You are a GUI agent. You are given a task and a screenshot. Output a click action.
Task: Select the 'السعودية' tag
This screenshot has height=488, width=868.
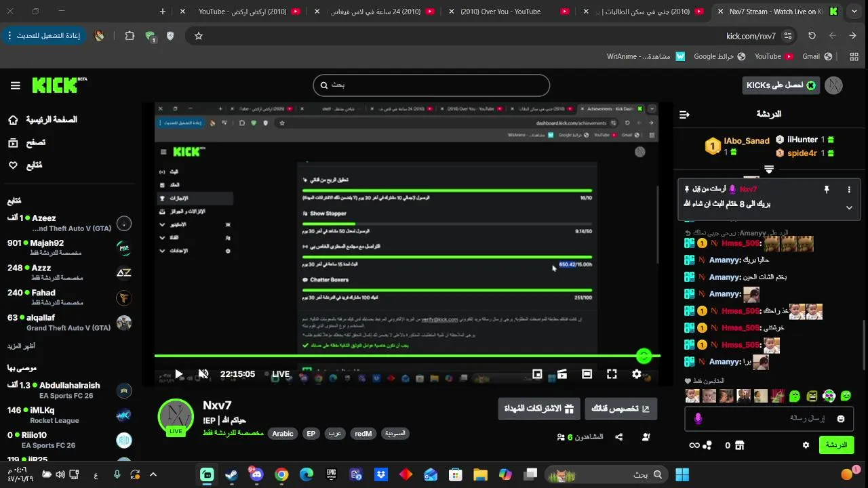point(395,434)
